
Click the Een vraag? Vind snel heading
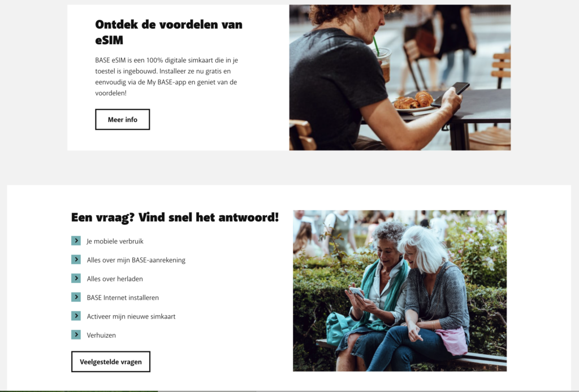[x=175, y=217]
